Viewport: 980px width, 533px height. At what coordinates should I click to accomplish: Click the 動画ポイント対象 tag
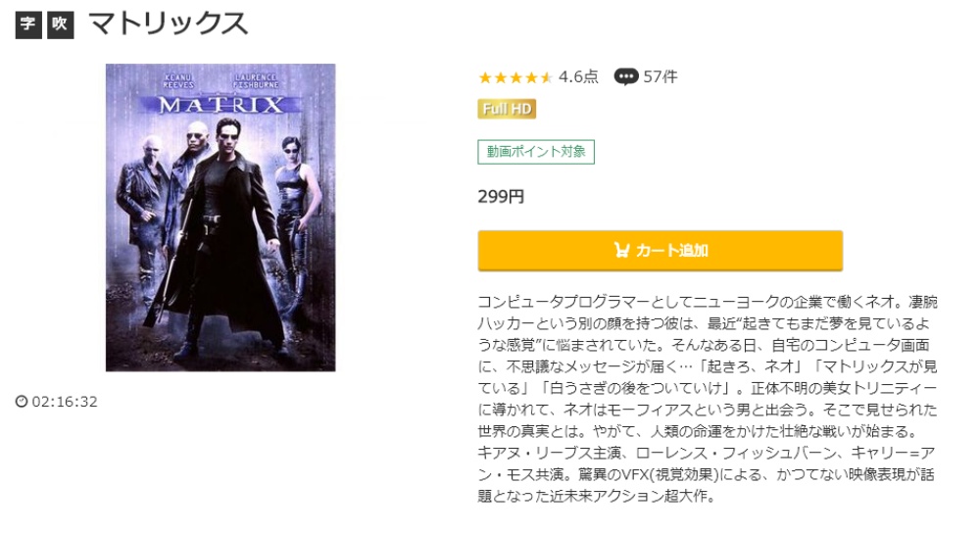click(536, 152)
